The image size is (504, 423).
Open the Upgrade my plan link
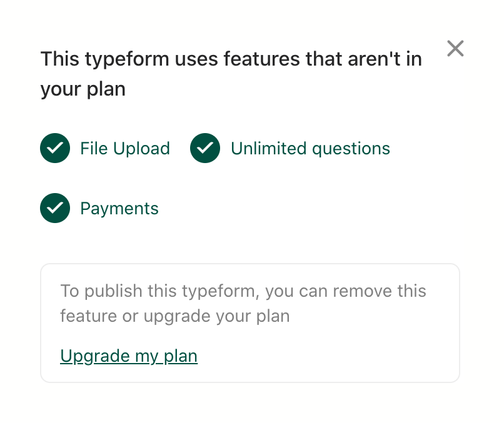(x=128, y=356)
